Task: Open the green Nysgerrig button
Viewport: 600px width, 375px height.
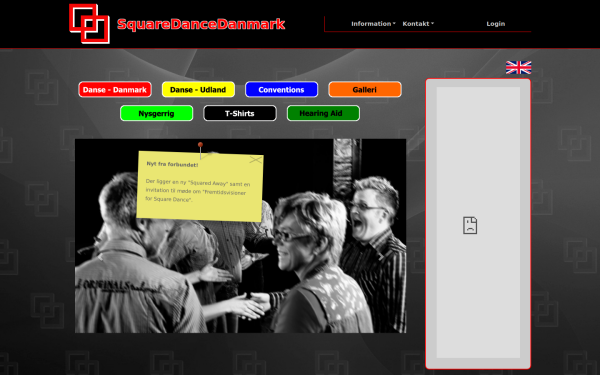Action: 157,113
